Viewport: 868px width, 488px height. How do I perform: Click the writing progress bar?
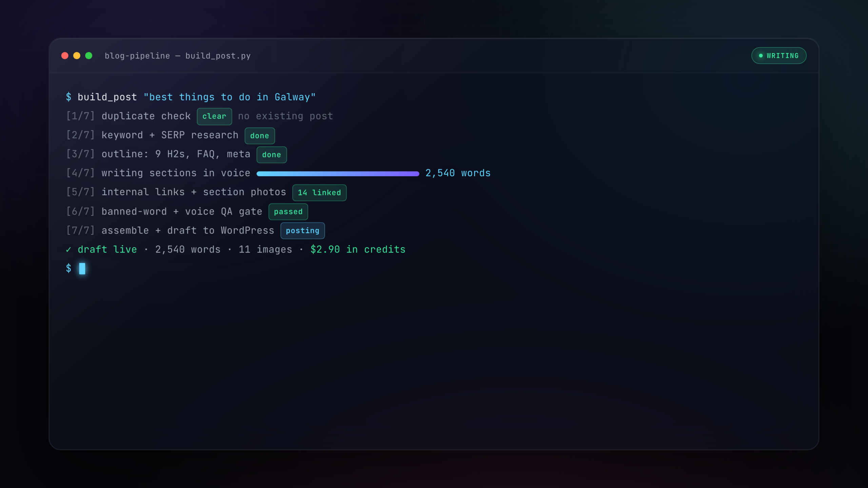click(x=338, y=174)
